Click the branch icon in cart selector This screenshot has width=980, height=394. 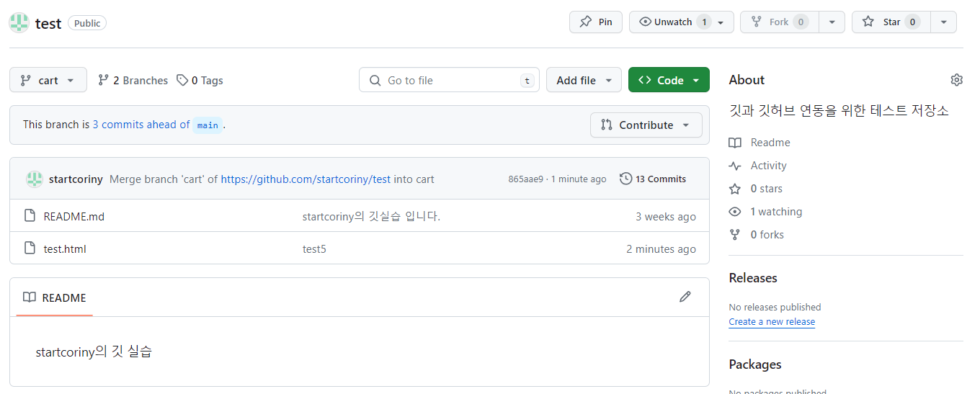pyautogui.click(x=26, y=80)
